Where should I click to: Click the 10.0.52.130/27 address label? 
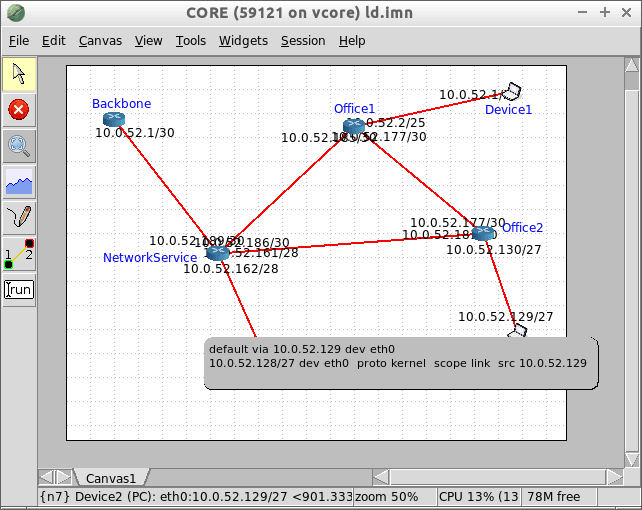(x=493, y=250)
